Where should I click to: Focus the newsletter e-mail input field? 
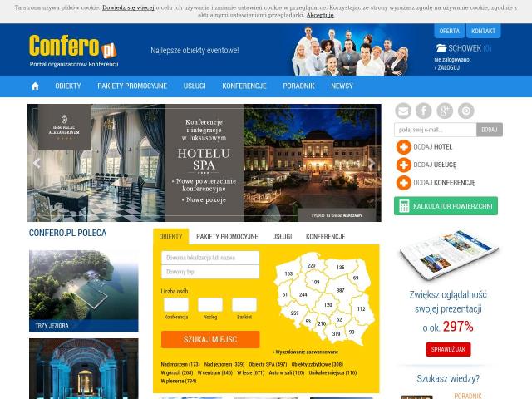click(436, 130)
